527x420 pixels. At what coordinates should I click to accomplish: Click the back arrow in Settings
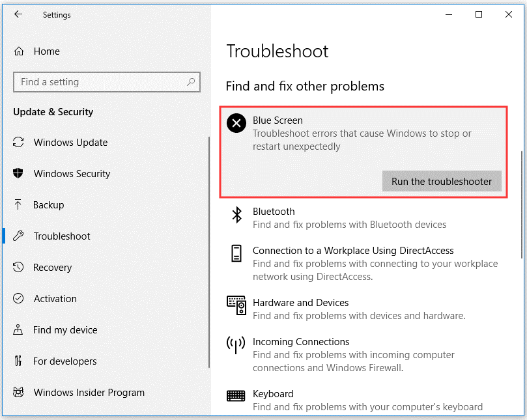[x=18, y=14]
